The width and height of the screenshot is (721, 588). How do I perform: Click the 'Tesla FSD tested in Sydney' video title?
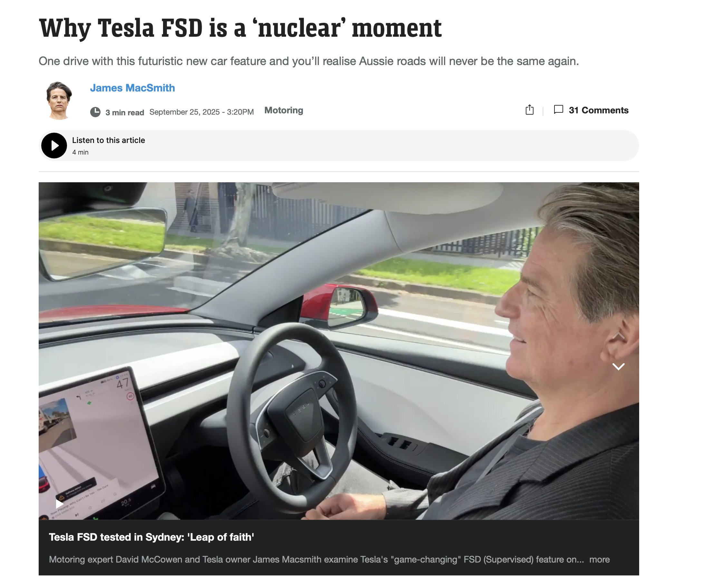[151, 537]
